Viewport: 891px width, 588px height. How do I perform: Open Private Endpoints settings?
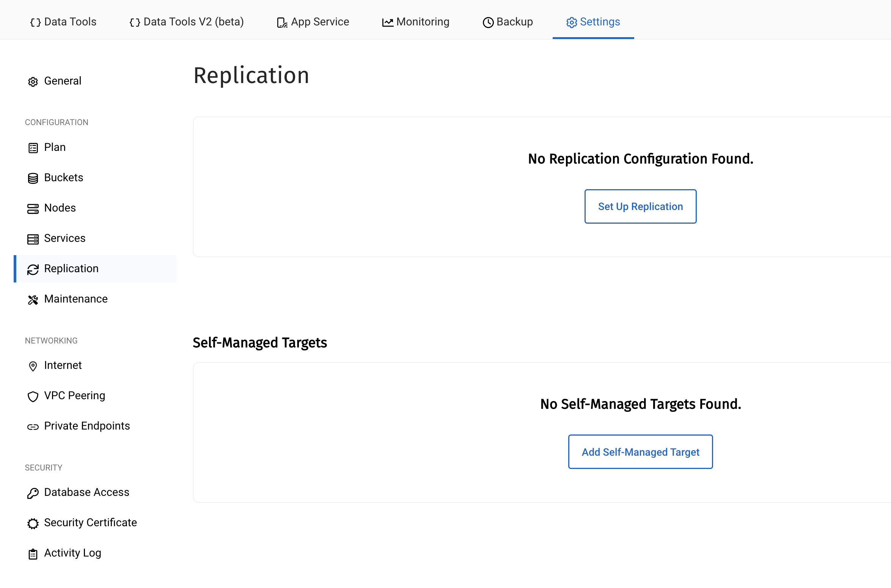(95, 426)
